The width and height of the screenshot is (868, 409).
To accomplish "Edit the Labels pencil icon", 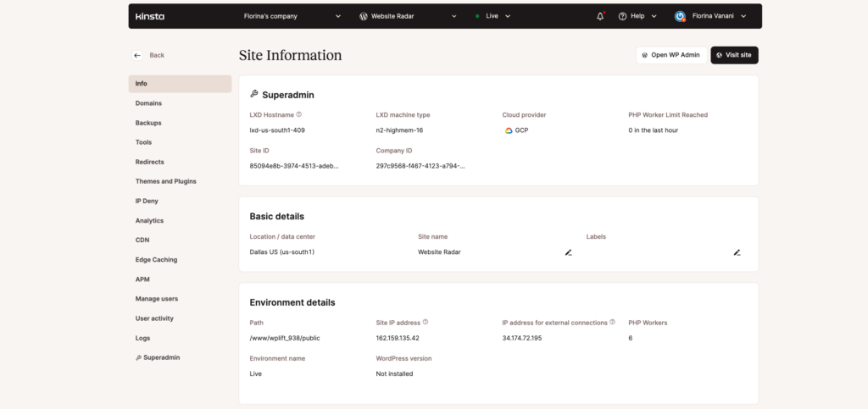I will [737, 252].
